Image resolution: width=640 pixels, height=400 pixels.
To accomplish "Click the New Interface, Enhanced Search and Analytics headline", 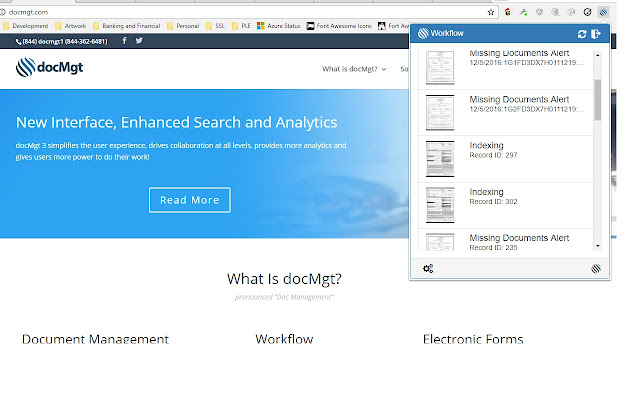I will (176, 122).
